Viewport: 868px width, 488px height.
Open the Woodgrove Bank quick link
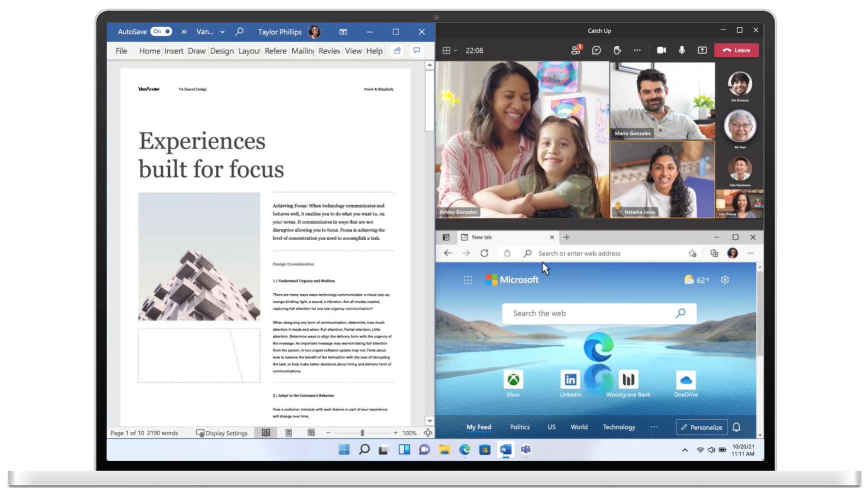(x=628, y=384)
